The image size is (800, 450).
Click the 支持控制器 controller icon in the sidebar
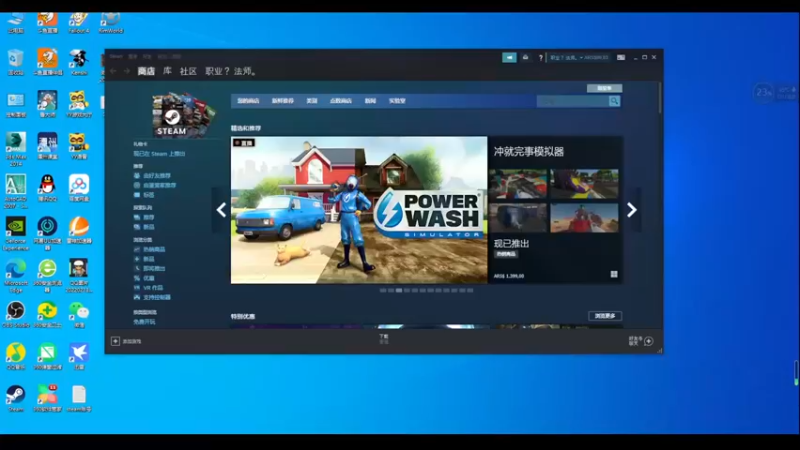coord(137,297)
